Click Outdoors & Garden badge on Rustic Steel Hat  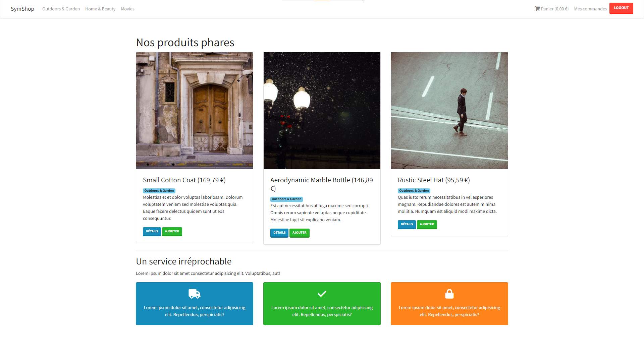pyautogui.click(x=414, y=191)
